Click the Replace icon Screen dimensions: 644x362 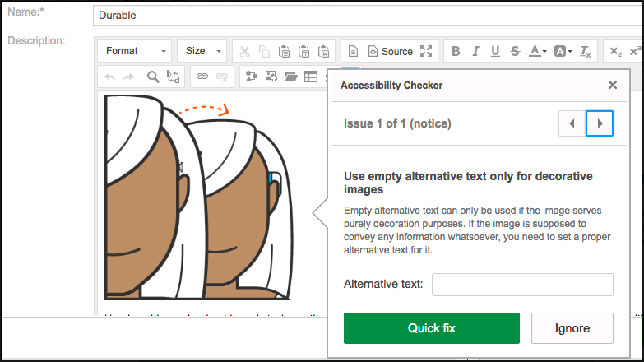(x=174, y=77)
